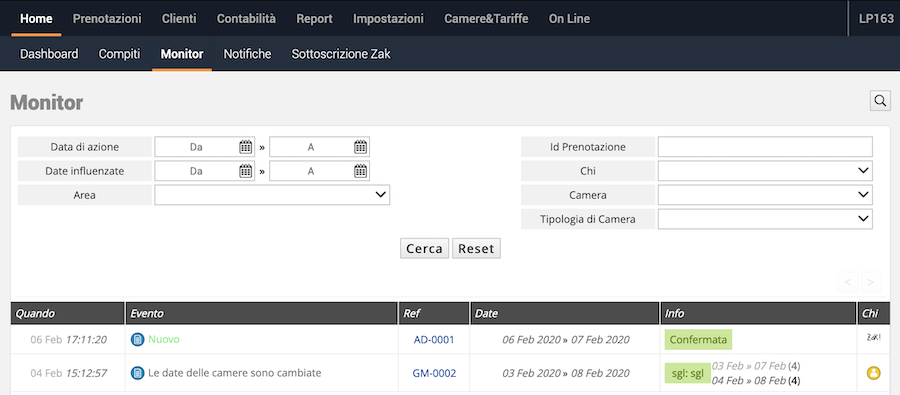Click the Zak logo in Chi column
The height and width of the screenshot is (395, 900).
tap(873, 338)
